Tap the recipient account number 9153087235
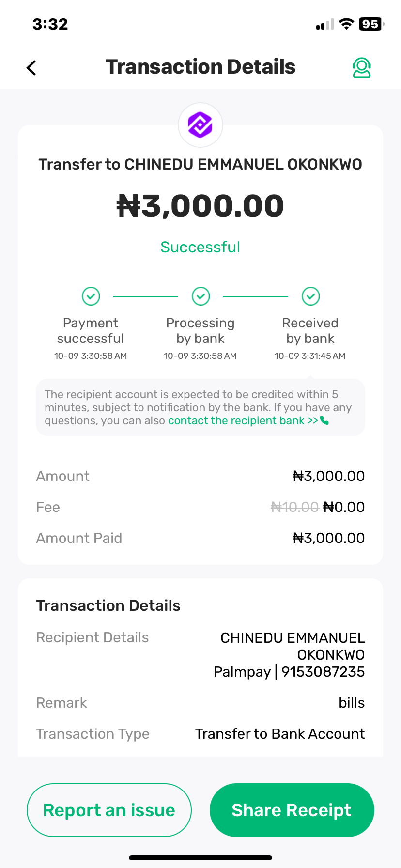The width and height of the screenshot is (401, 868). pos(323,672)
